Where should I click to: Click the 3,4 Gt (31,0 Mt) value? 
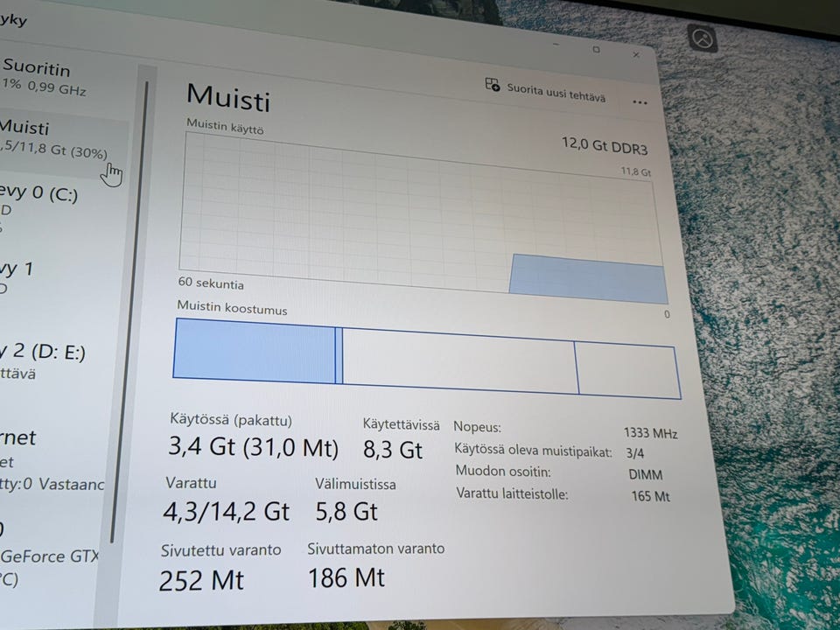pyautogui.click(x=254, y=446)
